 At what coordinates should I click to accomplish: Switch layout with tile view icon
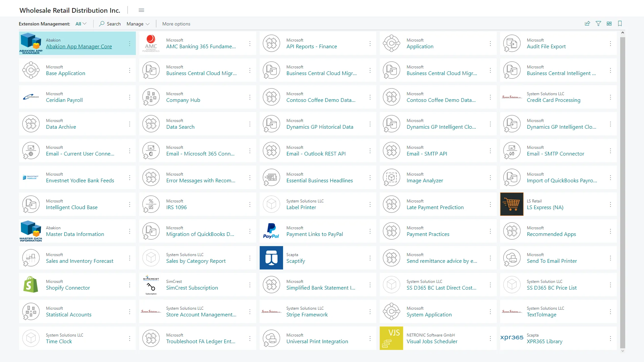coord(609,23)
